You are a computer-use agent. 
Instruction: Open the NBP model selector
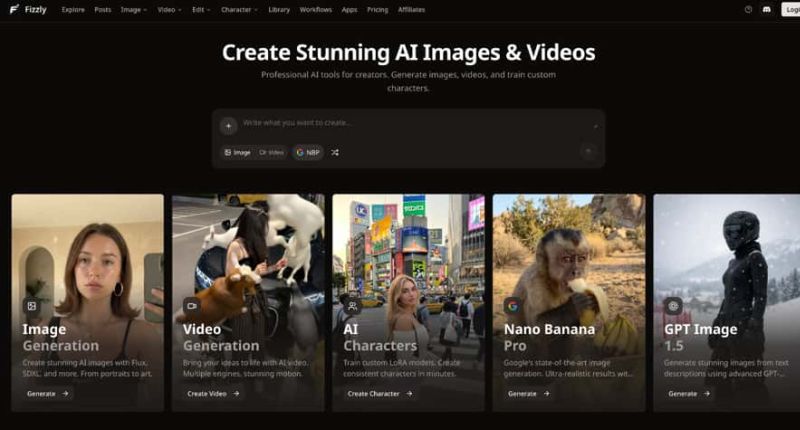tap(308, 152)
